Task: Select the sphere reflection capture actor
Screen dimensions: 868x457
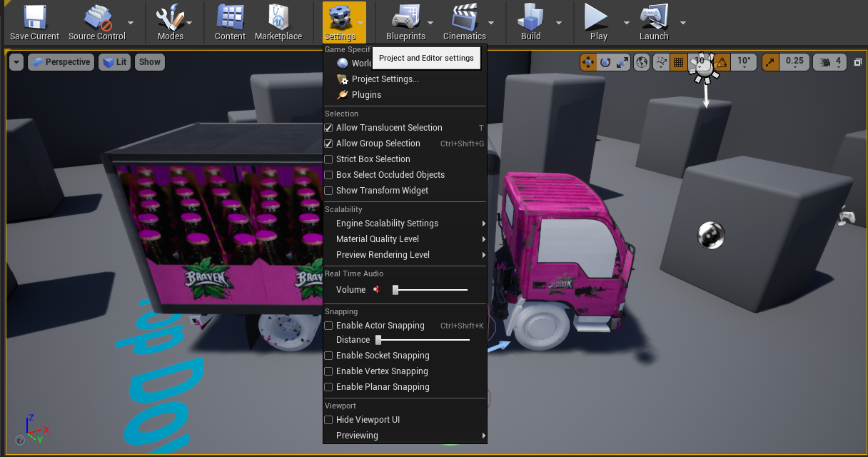Action: click(710, 235)
